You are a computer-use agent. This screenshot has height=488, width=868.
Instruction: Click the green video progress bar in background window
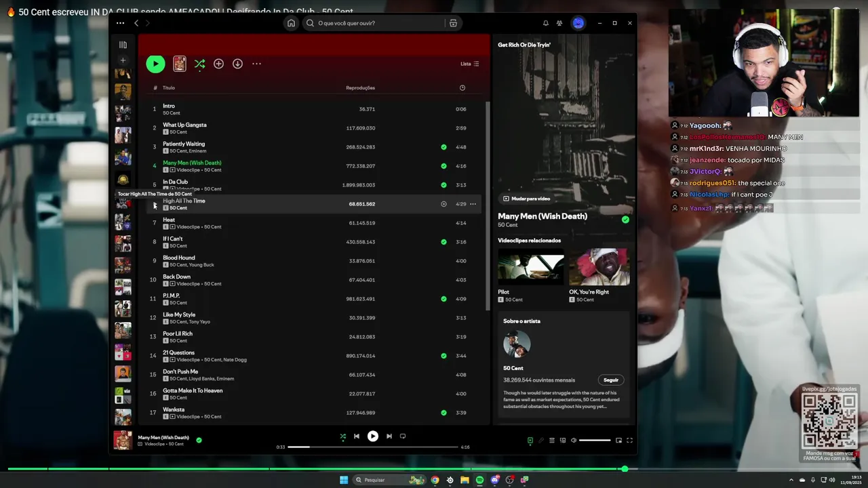click(x=315, y=468)
